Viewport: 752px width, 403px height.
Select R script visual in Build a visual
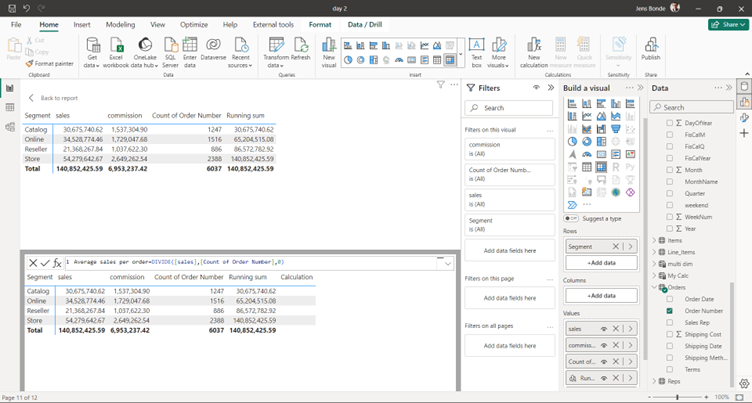pyautogui.click(x=616, y=167)
